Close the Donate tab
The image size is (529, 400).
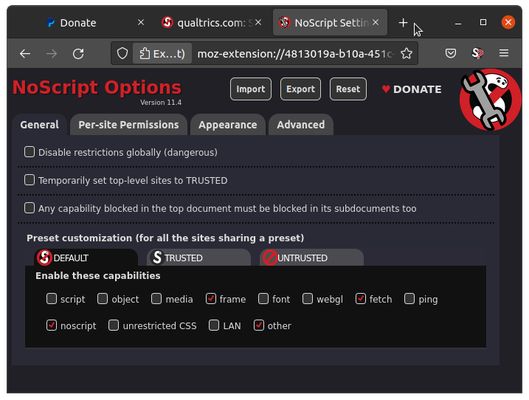[x=141, y=23]
